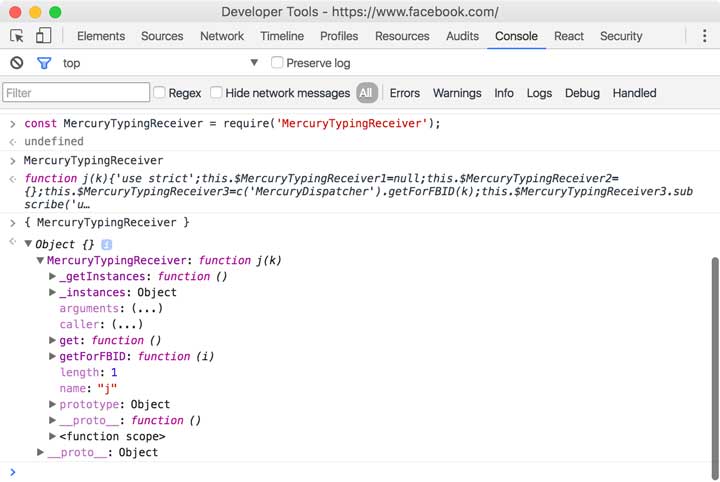Viewport: 720px width, 482px height.
Task: Click the inspect element cursor icon
Action: pos(17,36)
